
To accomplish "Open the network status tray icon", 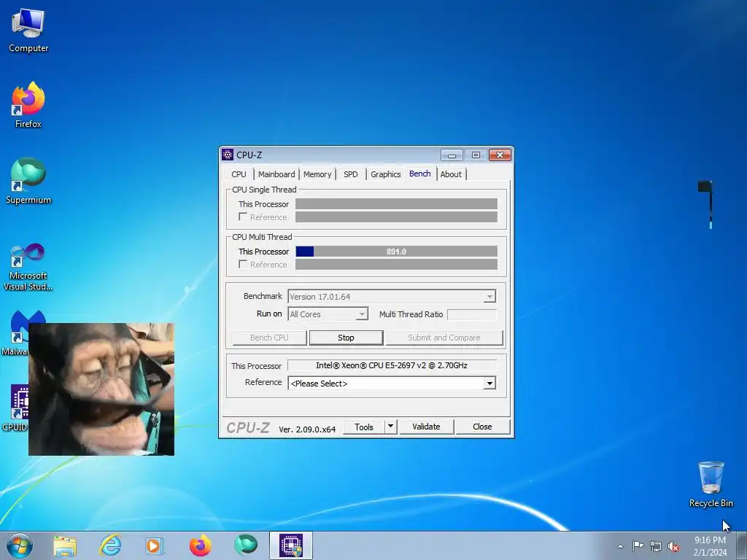I will (x=656, y=546).
